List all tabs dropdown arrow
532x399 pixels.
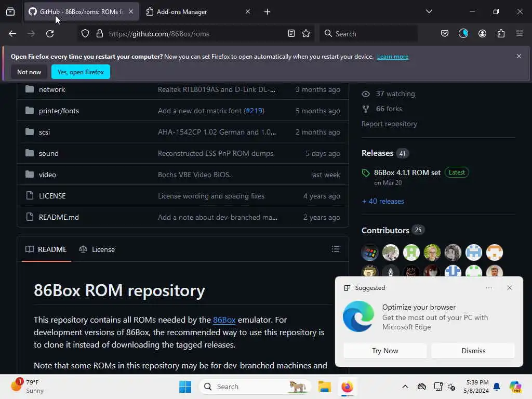(x=429, y=11)
